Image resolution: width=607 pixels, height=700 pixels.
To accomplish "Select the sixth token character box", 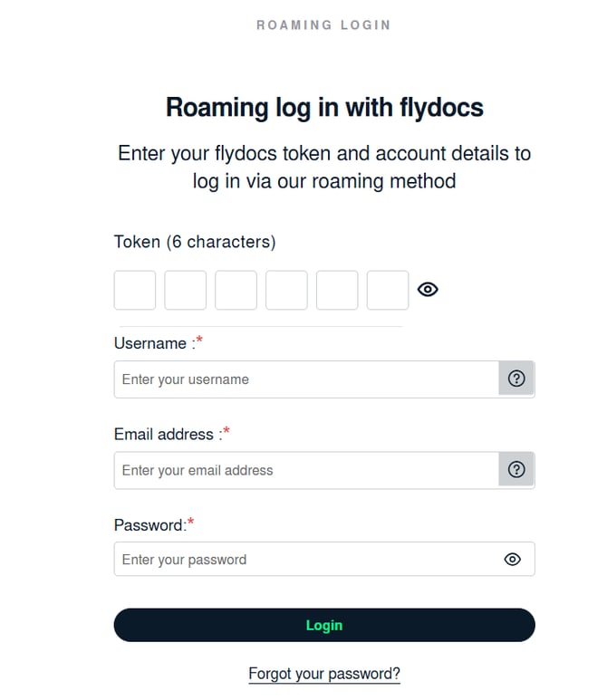I will 388,290.
